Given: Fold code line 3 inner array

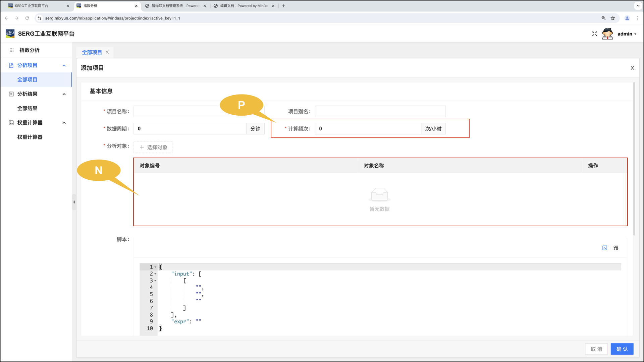Looking at the screenshot, I should tap(155, 281).
